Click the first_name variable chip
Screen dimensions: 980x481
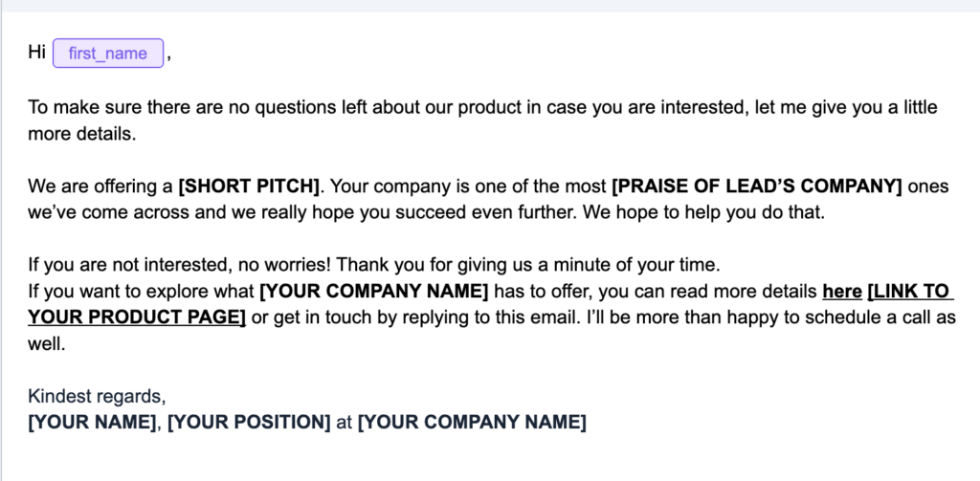point(108,54)
